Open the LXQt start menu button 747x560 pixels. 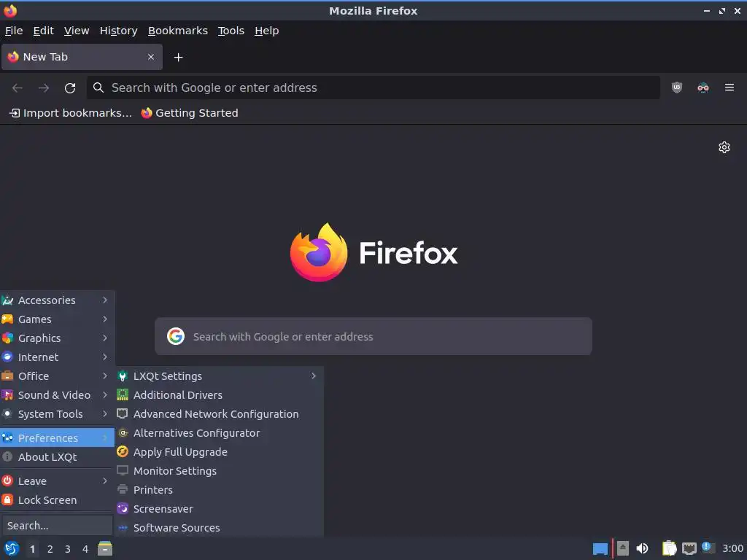tap(12, 549)
